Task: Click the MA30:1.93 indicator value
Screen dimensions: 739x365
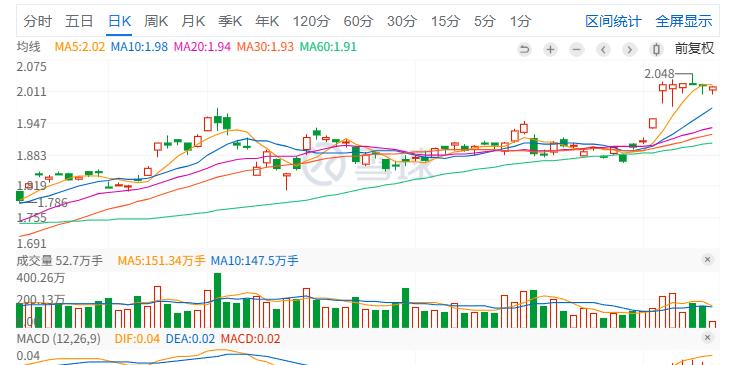Action: pyautogui.click(x=265, y=47)
